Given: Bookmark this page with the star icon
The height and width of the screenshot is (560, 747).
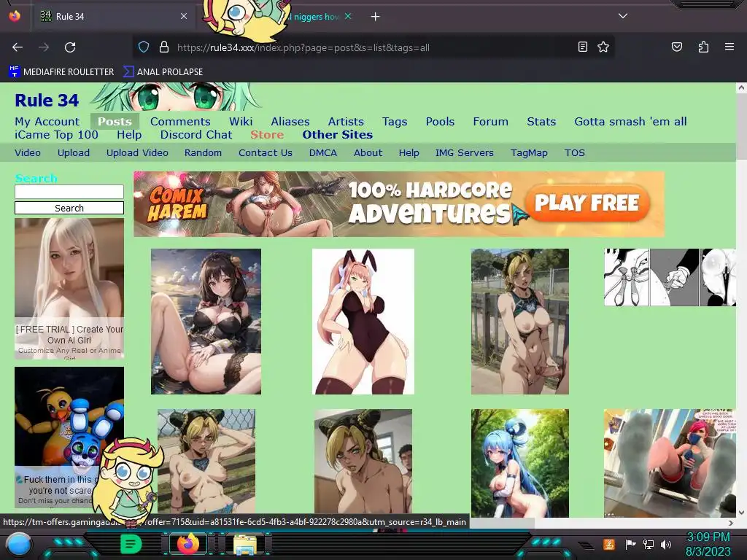Looking at the screenshot, I should [603, 47].
